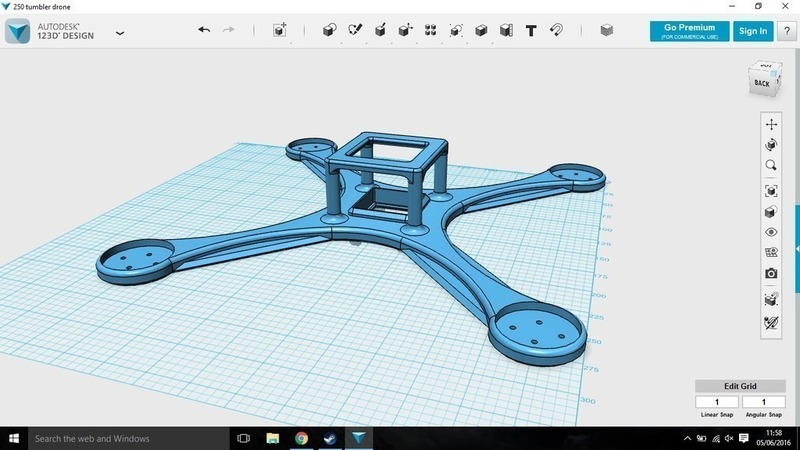Open the Primitives tool icon
800x450 pixels.
(329, 31)
